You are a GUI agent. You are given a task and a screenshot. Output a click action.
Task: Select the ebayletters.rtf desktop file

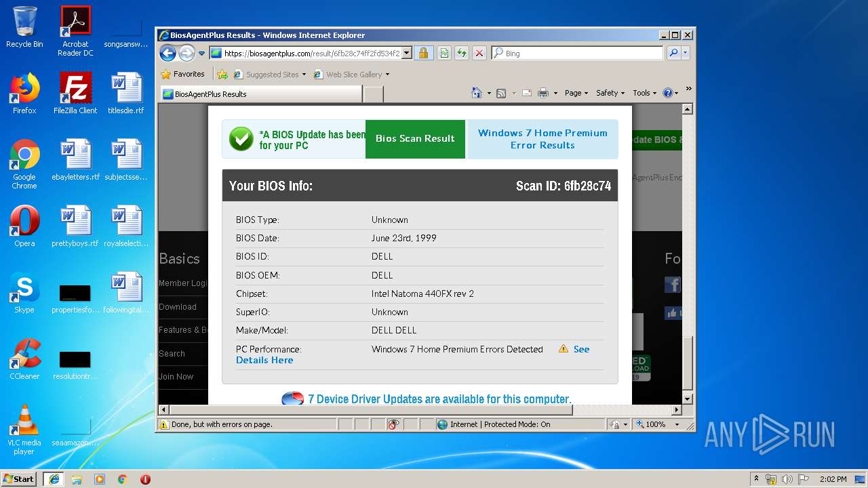[75, 160]
